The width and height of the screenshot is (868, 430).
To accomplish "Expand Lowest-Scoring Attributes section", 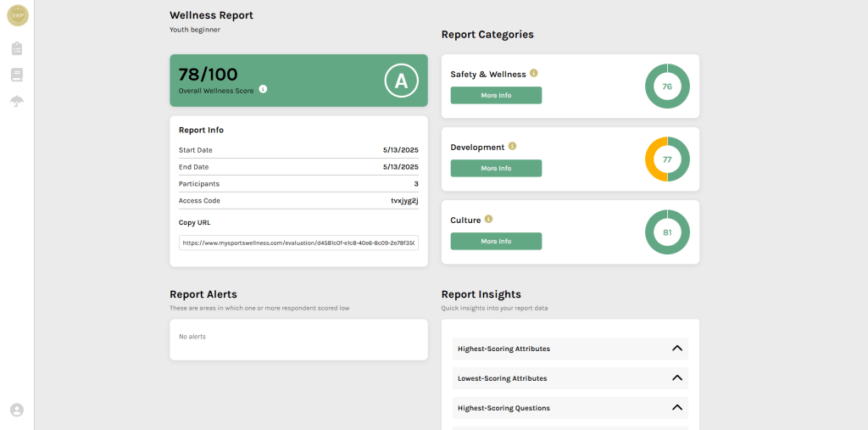I will (676, 378).
